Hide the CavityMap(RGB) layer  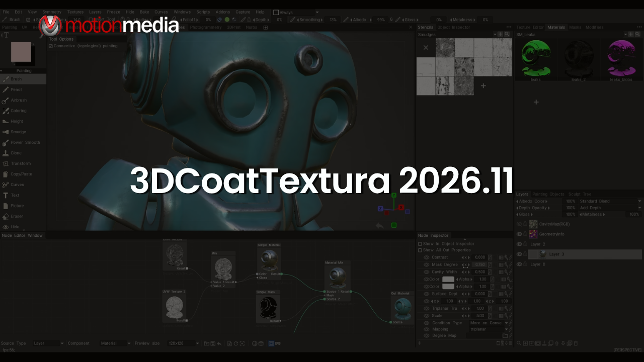pyautogui.click(x=520, y=224)
